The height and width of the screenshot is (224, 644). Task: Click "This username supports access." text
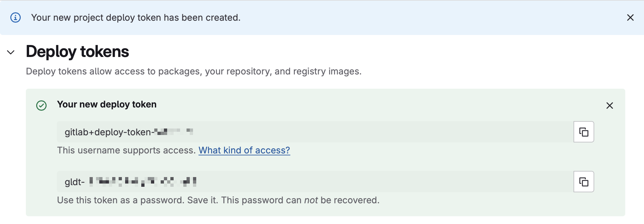(126, 150)
